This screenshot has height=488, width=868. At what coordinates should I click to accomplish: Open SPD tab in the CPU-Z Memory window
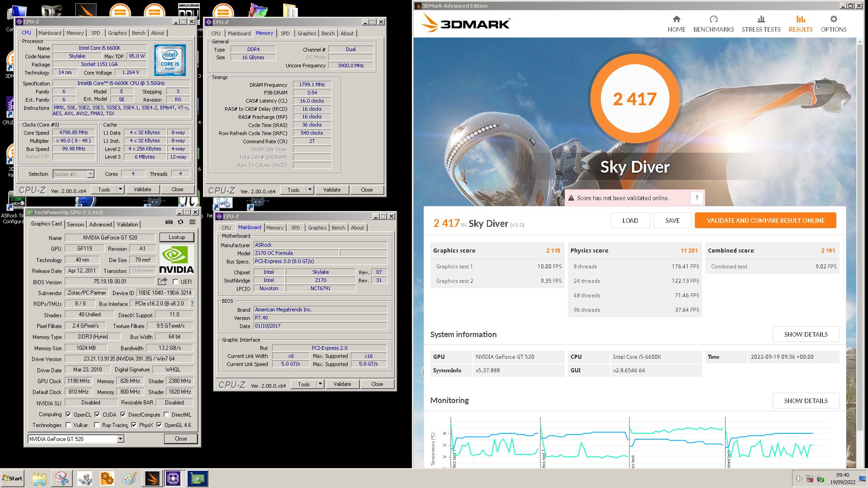pyautogui.click(x=285, y=33)
